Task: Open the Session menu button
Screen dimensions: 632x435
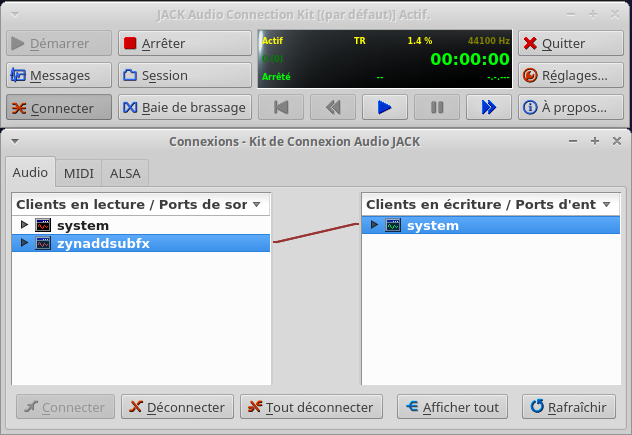Action: pyautogui.click(x=185, y=76)
